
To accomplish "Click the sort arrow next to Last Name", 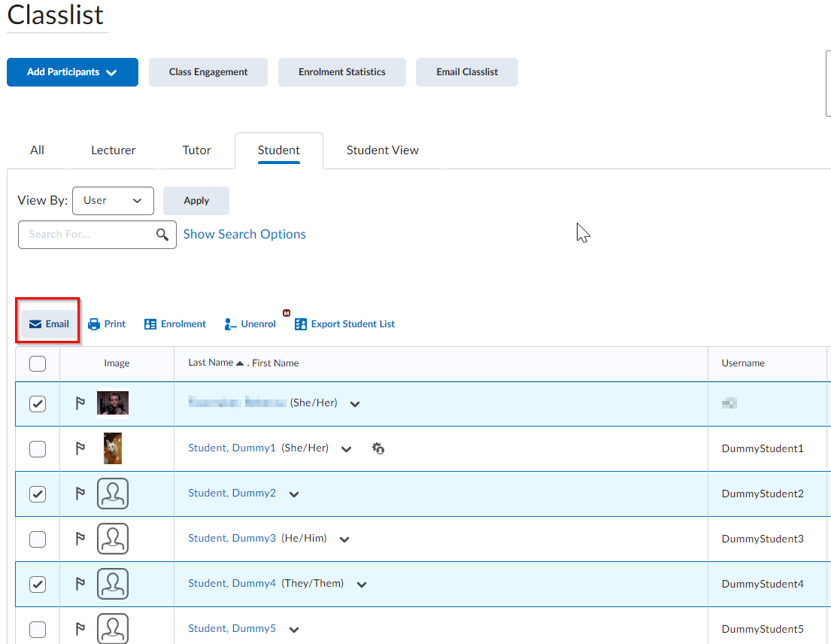I will 240,363.
